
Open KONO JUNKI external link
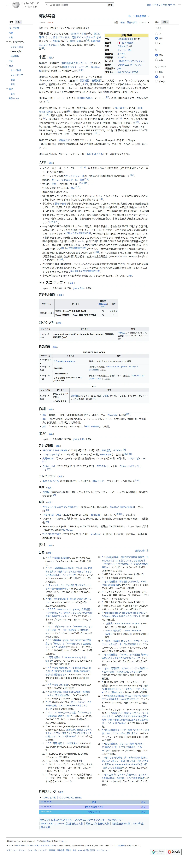coord(49,798)
